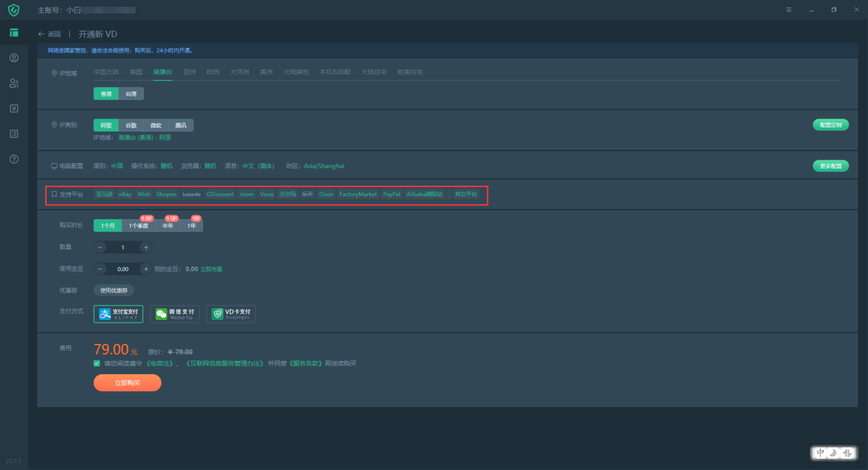Click the 使用优惠券 coupon button
This screenshot has height=470, width=868.
(114, 290)
